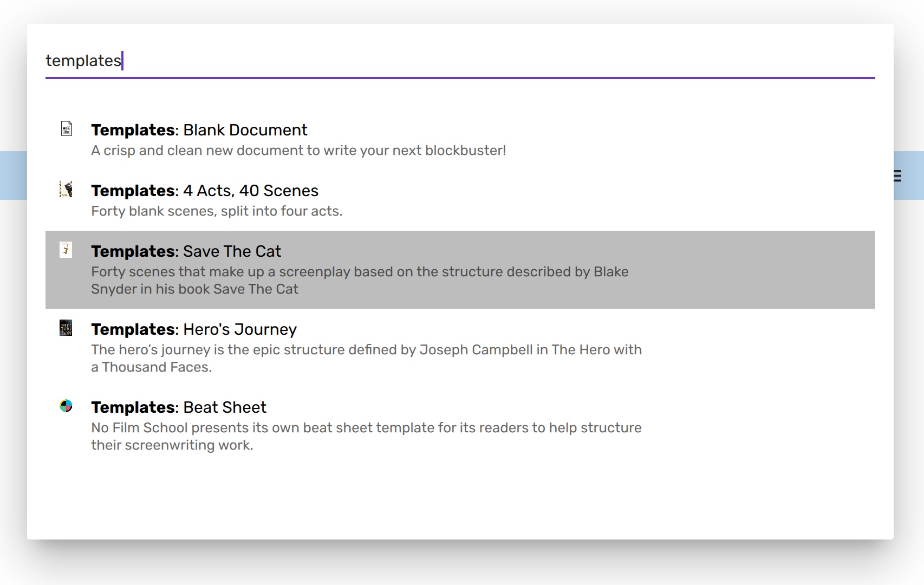Select the Templates: Blank Document title
This screenshot has width=924, height=585.
(199, 130)
